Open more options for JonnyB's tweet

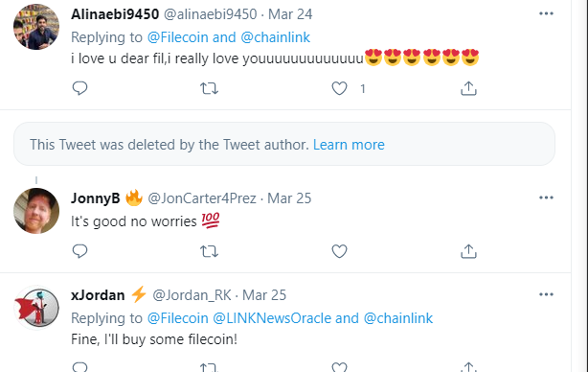(546, 198)
